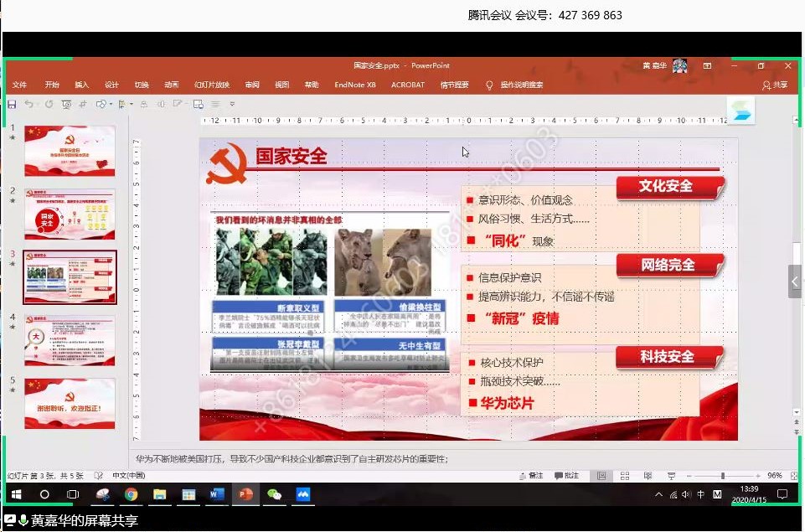Click the speaker notes text about 华为
This screenshot has height=532, width=805.
(292, 458)
